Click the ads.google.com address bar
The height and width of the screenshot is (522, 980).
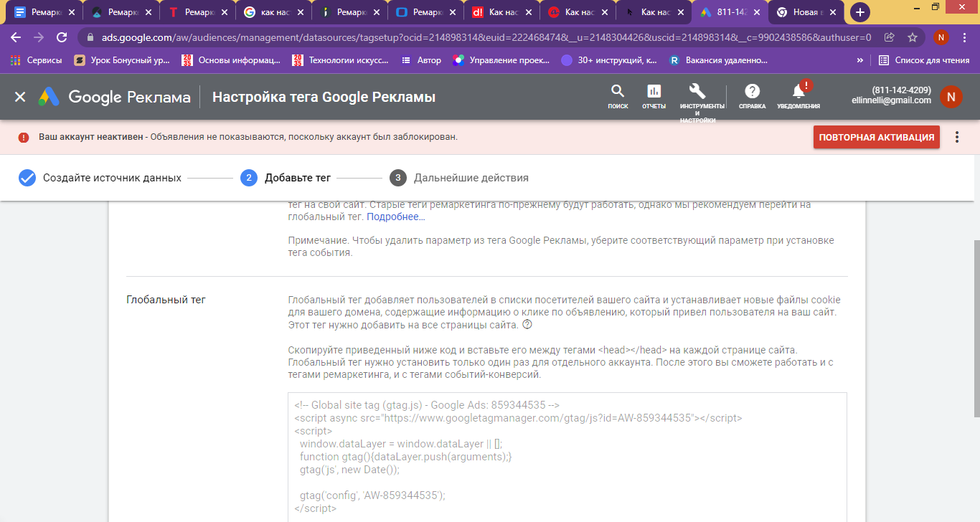[486, 37]
